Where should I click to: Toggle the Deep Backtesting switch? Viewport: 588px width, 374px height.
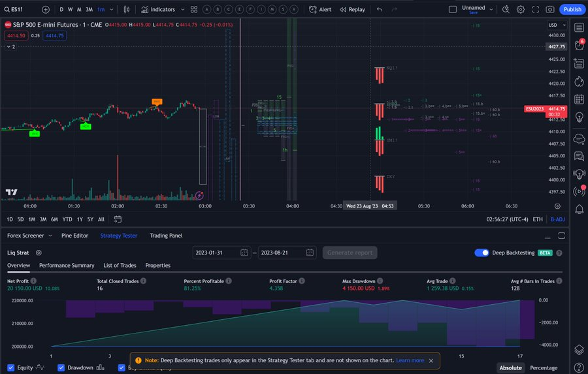point(482,253)
